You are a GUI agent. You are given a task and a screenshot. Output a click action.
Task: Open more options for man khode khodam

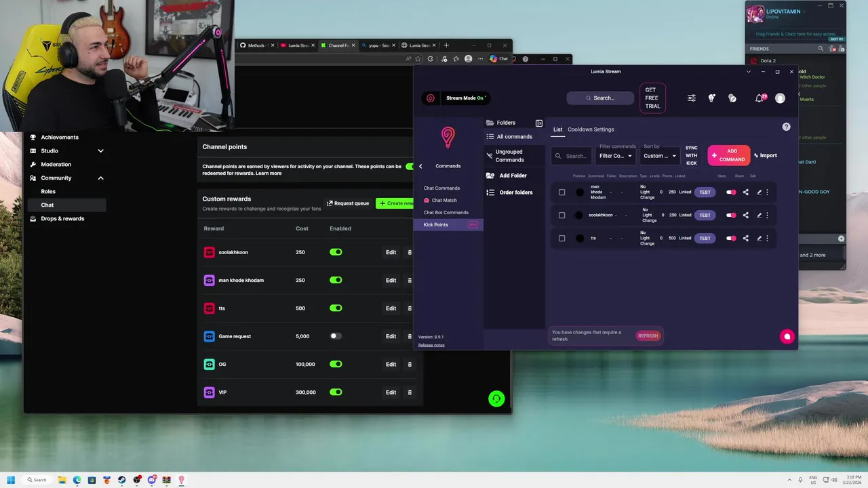click(x=768, y=192)
